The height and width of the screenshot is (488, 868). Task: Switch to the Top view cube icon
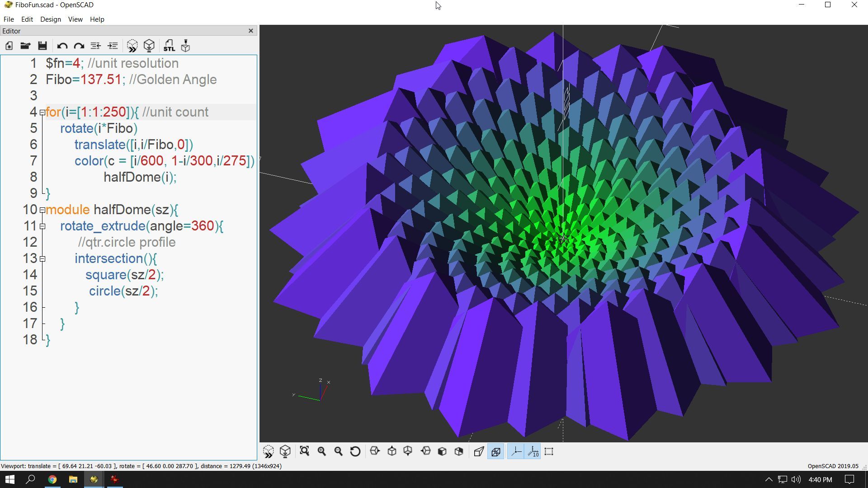click(392, 451)
